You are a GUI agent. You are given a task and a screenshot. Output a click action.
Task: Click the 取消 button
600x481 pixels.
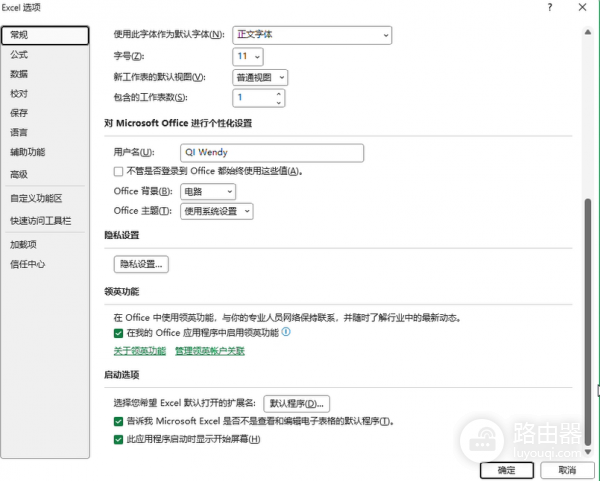(567, 470)
